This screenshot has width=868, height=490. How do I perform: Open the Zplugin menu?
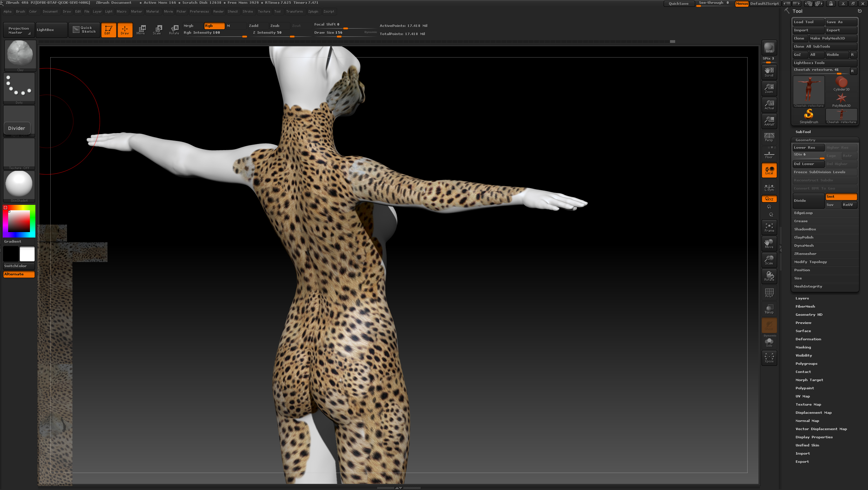click(x=313, y=12)
